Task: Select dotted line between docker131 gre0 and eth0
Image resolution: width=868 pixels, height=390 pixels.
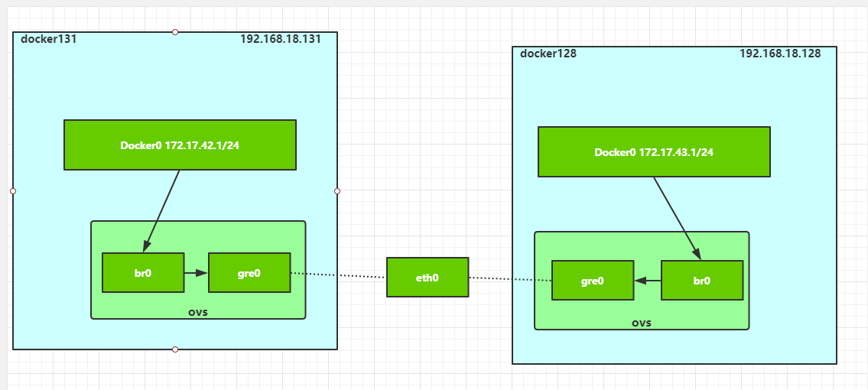Action: tap(338, 275)
